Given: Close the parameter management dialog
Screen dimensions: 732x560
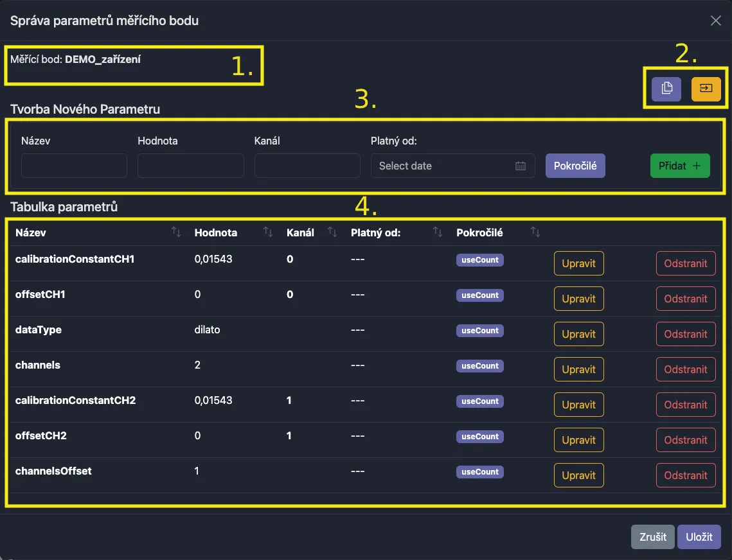Looking at the screenshot, I should [x=715, y=21].
